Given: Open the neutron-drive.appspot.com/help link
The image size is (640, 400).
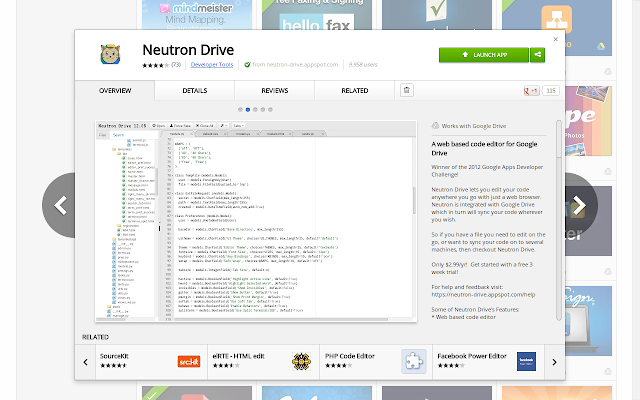Looking at the screenshot, I should tap(483, 295).
